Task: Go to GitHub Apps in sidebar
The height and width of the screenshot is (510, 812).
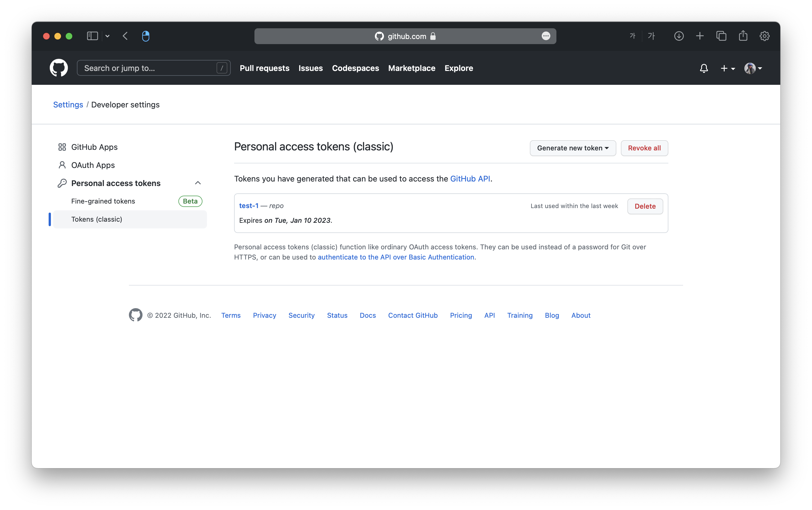Action: click(x=94, y=147)
